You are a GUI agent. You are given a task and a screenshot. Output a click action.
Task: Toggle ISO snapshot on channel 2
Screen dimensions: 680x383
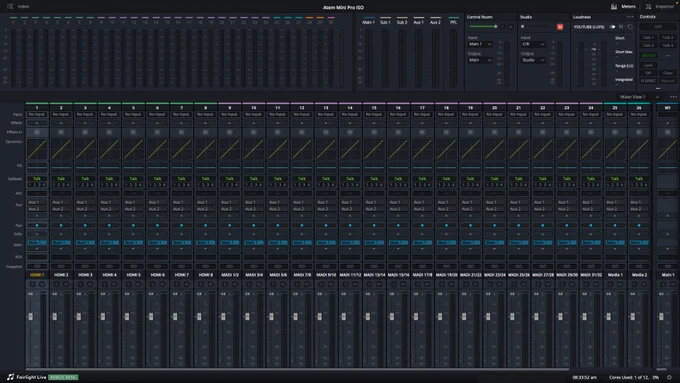tap(61, 266)
